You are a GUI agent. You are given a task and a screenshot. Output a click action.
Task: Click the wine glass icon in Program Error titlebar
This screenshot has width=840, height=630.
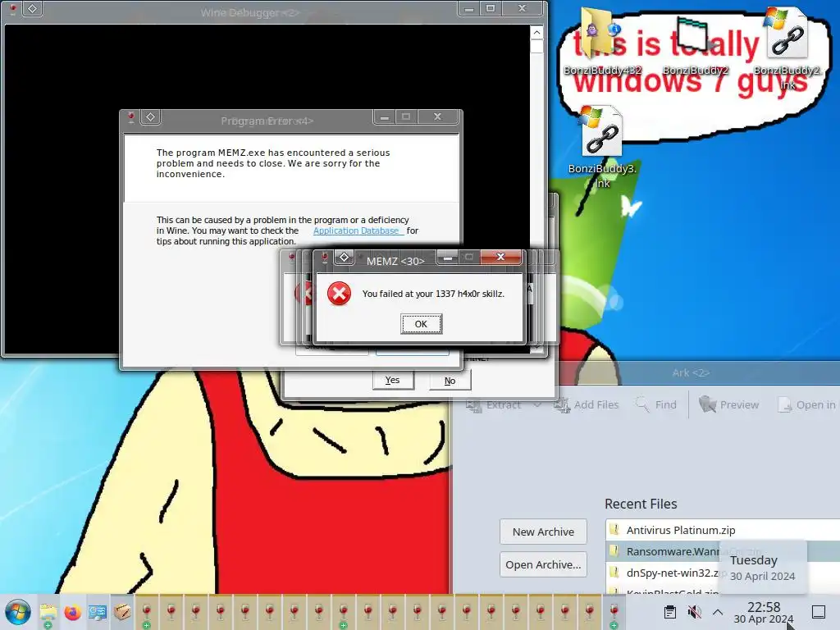[130, 116]
